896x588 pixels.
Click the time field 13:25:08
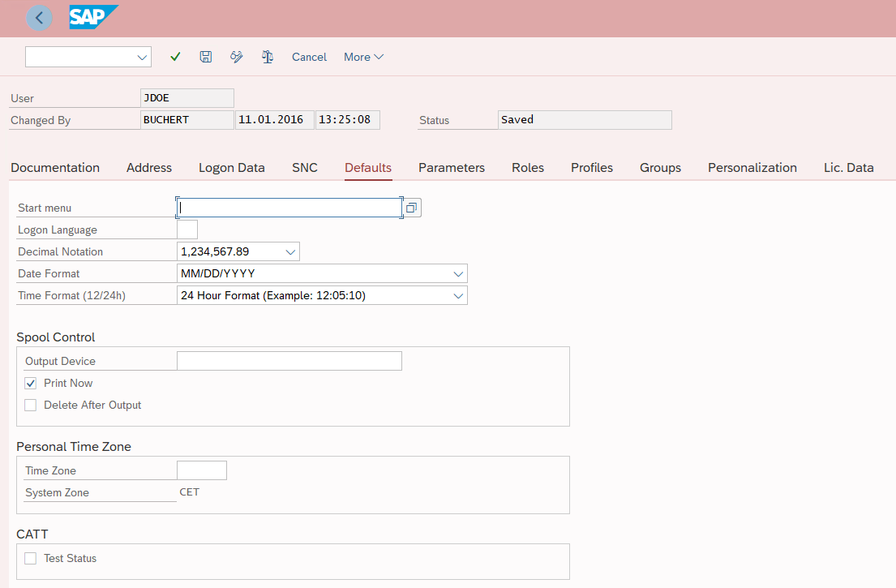[x=347, y=120]
